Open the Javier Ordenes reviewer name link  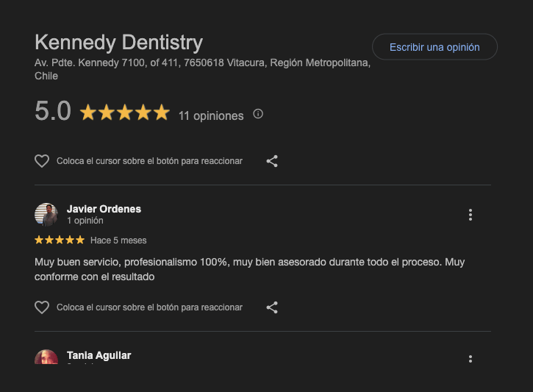104,209
